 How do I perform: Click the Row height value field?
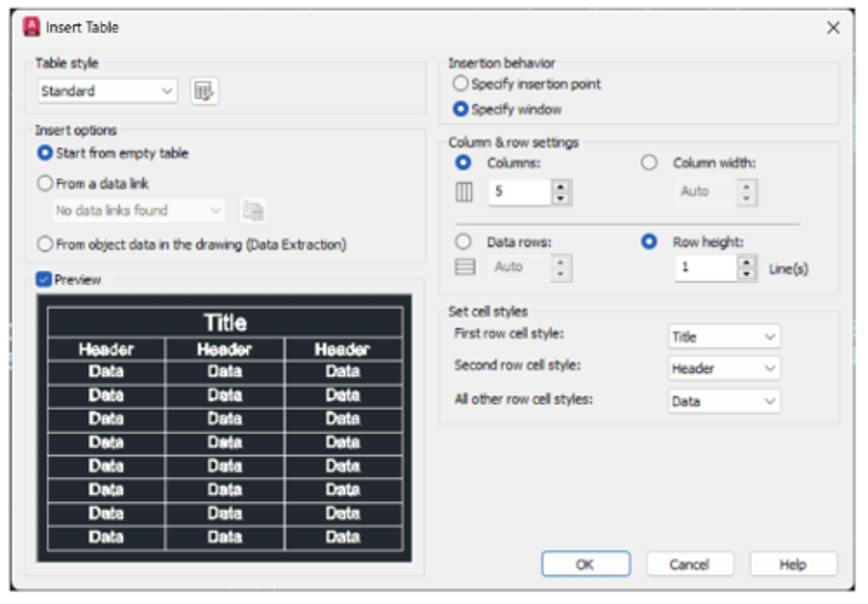pos(706,268)
